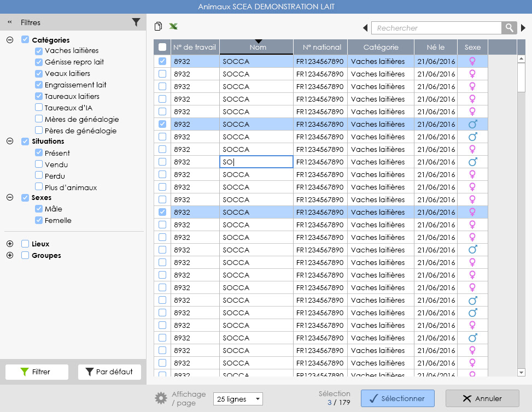
Task: Reset filters with Par défaut button
Action: pyautogui.click(x=109, y=372)
